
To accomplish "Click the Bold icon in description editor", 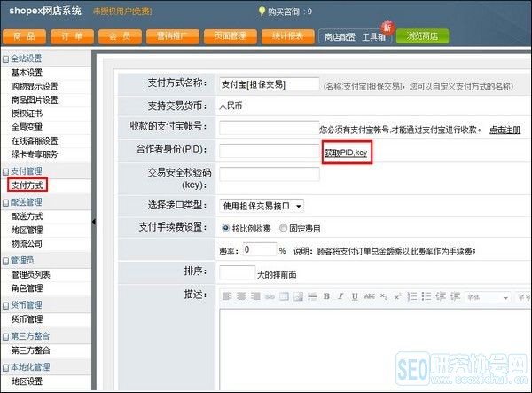I will pos(327,295).
